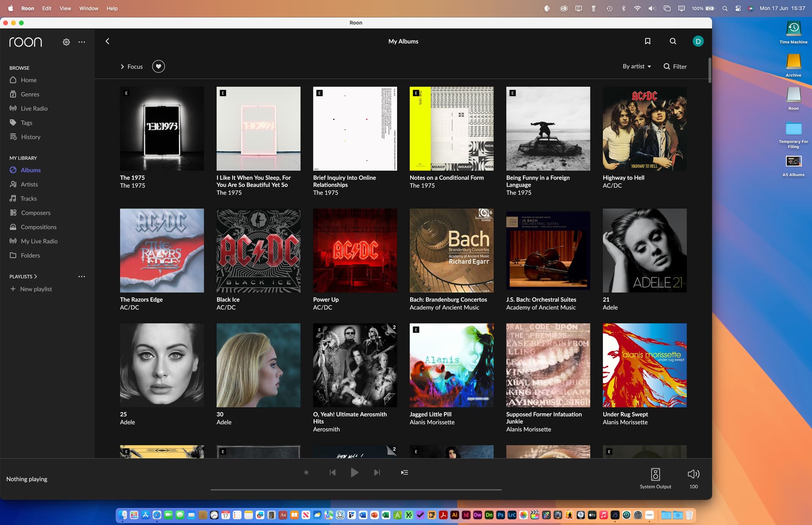Open Highway to Hell album cover
The height and width of the screenshot is (525, 812).
(645, 129)
